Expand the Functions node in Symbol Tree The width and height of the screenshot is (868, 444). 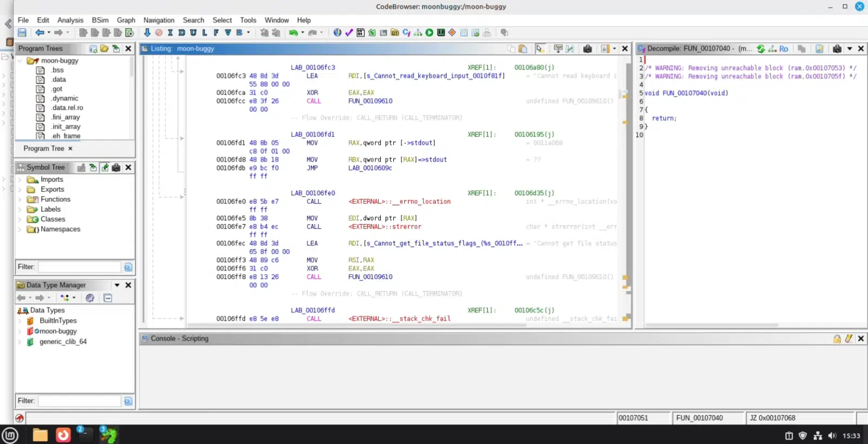tap(20, 200)
